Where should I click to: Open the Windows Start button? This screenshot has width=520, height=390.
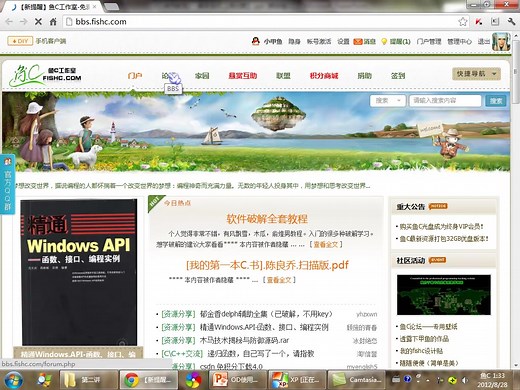click(x=13, y=380)
